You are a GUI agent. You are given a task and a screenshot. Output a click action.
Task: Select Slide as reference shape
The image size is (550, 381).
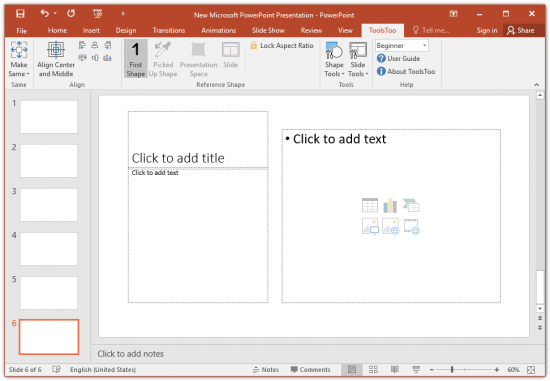coord(230,55)
